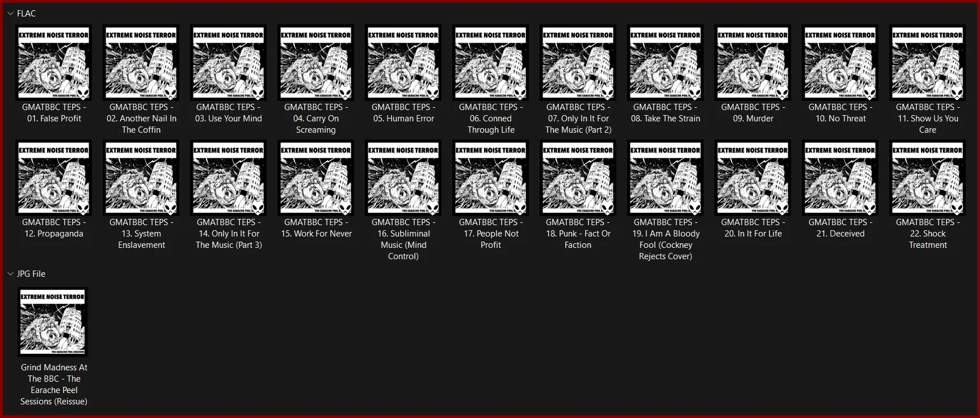Image resolution: width=980 pixels, height=418 pixels.
Task: Select the Grind Madness At The BBC JPG thumbnail
Action: pos(53,322)
